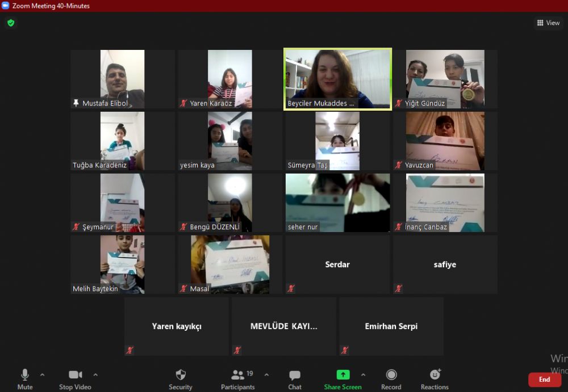This screenshot has height=392, width=568.
Task: Stop Video camera button
Action: [x=75, y=379]
